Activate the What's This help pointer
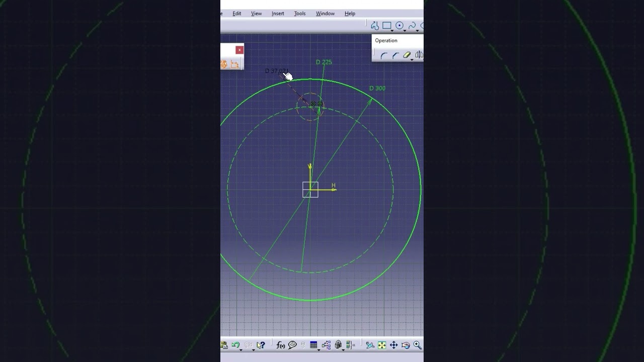644x362 pixels. coord(261,345)
